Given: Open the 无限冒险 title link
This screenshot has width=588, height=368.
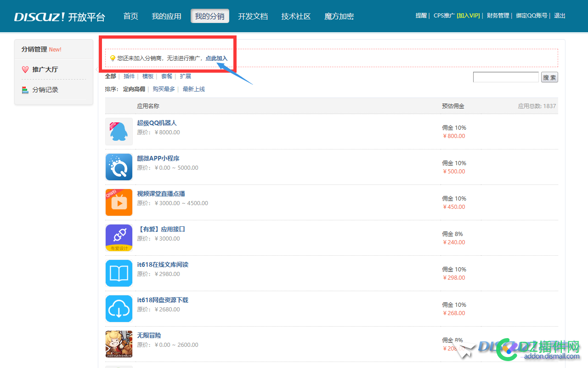Looking at the screenshot, I should (x=149, y=335).
